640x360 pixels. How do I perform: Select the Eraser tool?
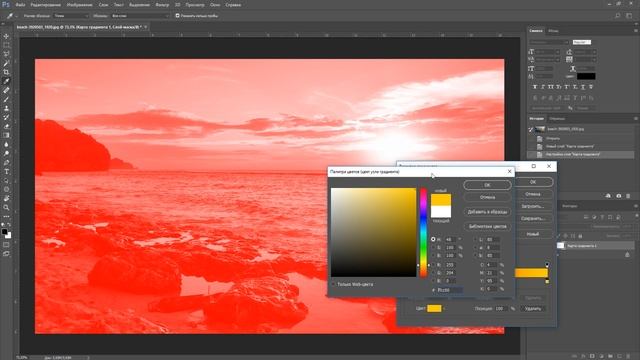6,126
